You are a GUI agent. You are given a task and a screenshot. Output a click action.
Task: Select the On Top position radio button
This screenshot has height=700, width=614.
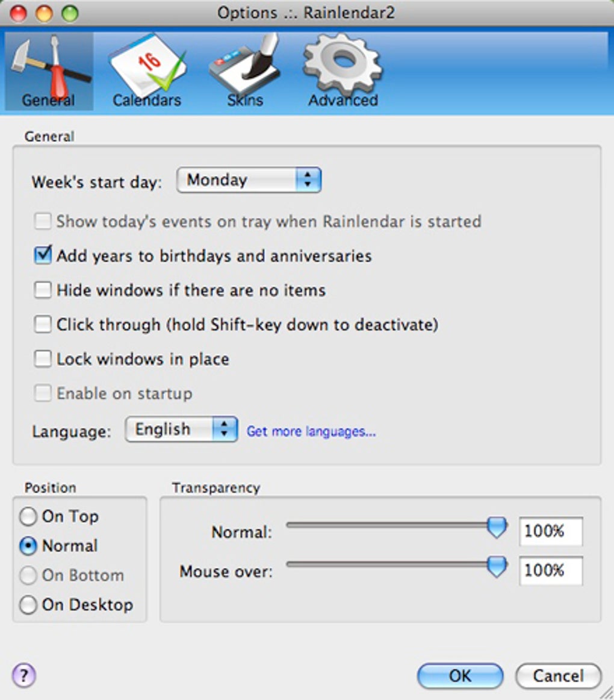pyautogui.click(x=28, y=516)
